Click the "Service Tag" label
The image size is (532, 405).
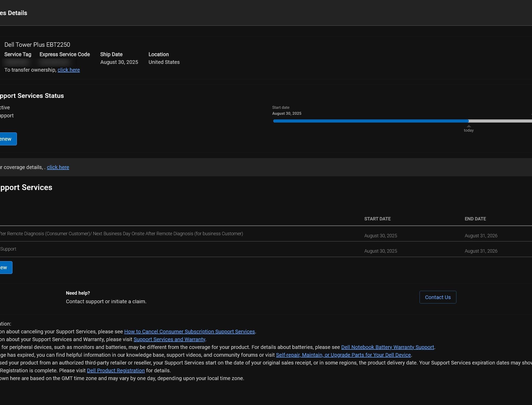point(18,55)
